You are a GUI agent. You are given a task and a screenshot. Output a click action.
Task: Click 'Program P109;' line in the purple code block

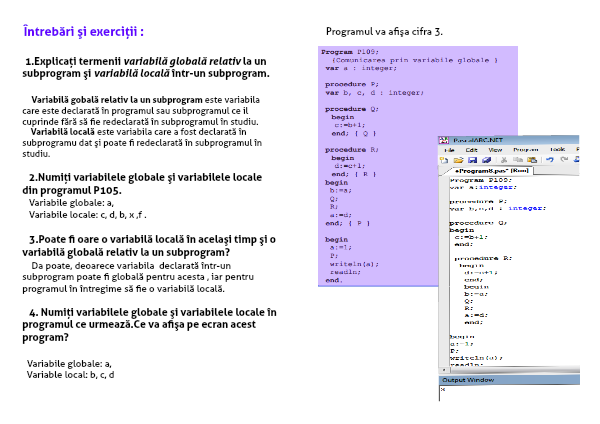coord(350,52)
